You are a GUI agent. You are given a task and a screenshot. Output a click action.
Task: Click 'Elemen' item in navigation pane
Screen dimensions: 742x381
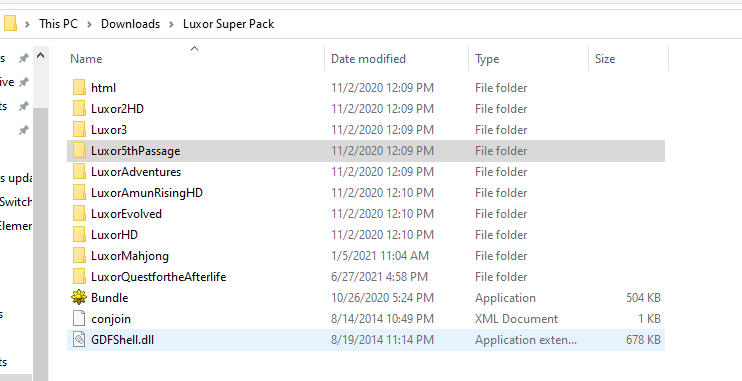(x=16, y=226)
